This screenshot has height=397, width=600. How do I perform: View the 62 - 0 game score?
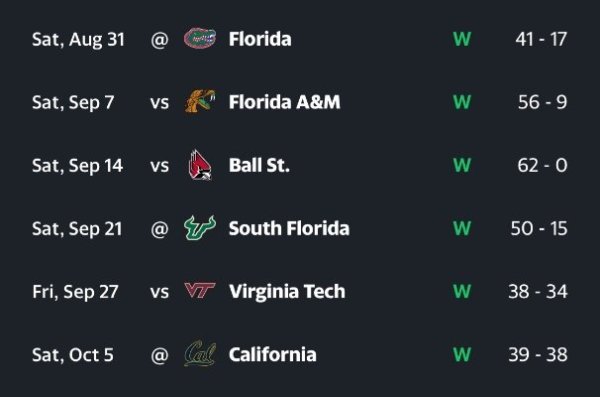pyautogui.click(x=542, y=165)
